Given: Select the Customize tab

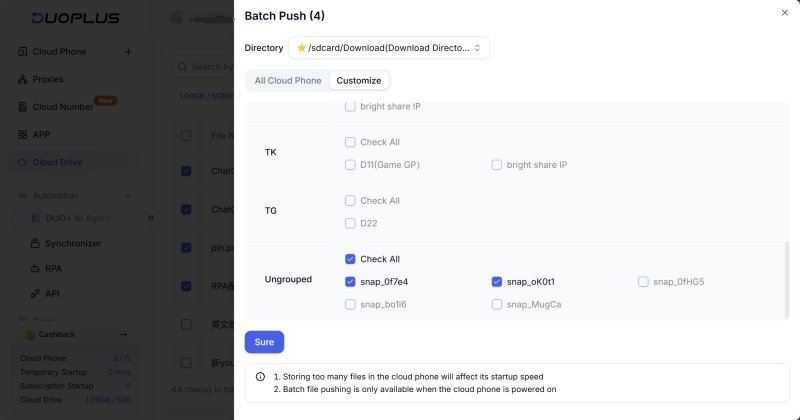Looking at the screenshot, I should point(359,81).
